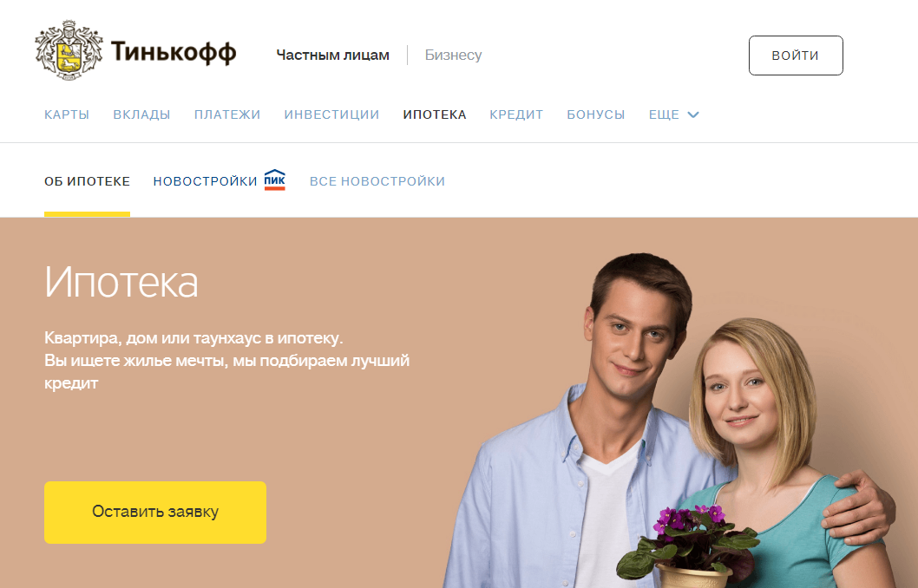
Task: Click the ВОЙТИ login button
Action: (796, 56)
